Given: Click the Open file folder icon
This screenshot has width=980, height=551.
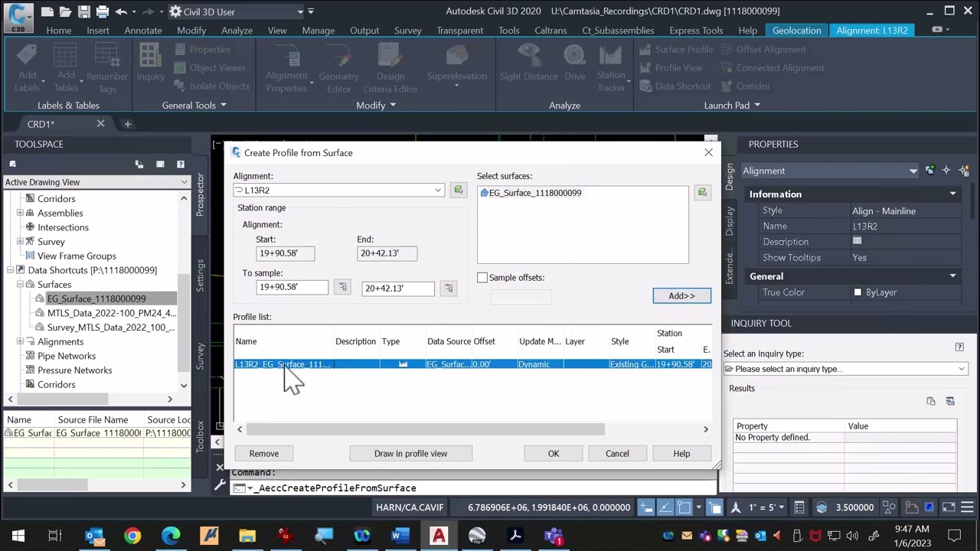Looking at the screenshot, I should click(67, 11).
